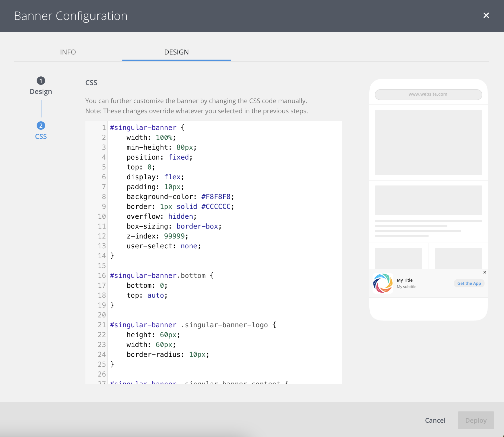Place cursor on the z-index 99999 line
This screenshot has width=504, height=437.
(157, 236)
